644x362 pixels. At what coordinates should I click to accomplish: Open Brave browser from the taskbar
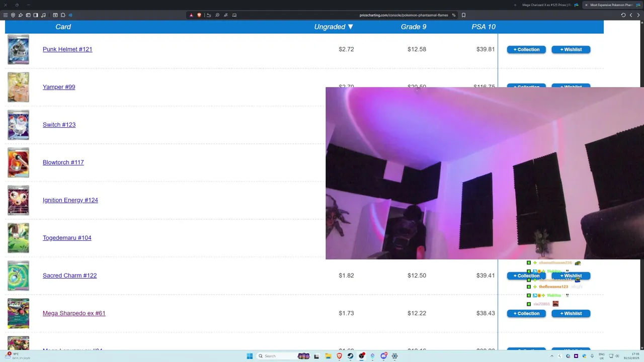click(x=340, y=356)
